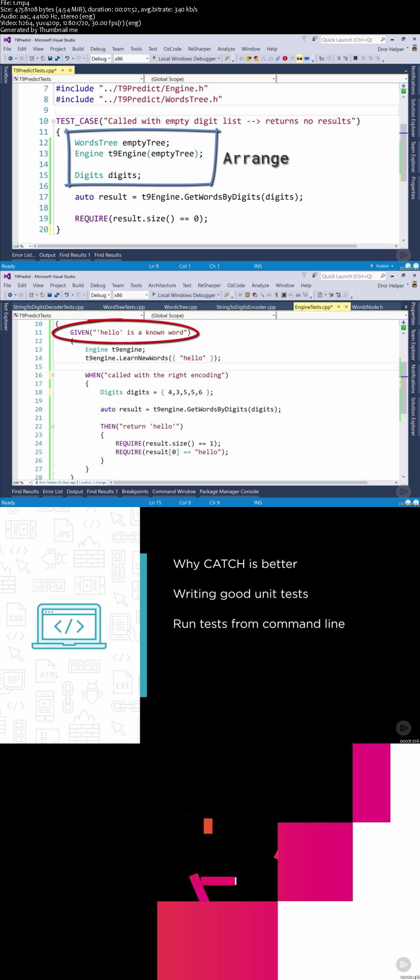
Task: Open Local Windows Debugger dropdown arrow, top window
Action: (x=219, y=59)
